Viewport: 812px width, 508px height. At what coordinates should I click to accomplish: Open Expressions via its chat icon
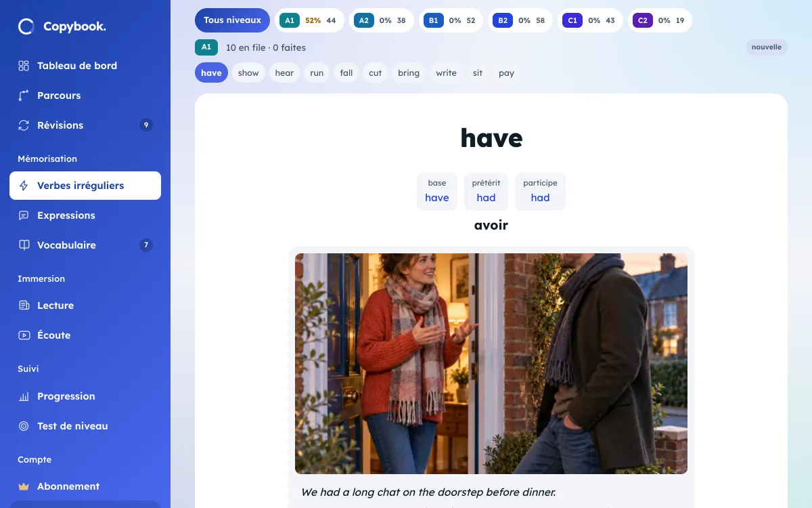(24, 215)
